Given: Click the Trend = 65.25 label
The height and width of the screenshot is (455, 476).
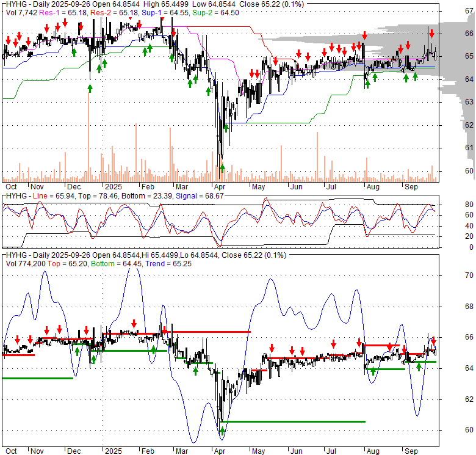Looking at the screenshot, I should 168,264.
